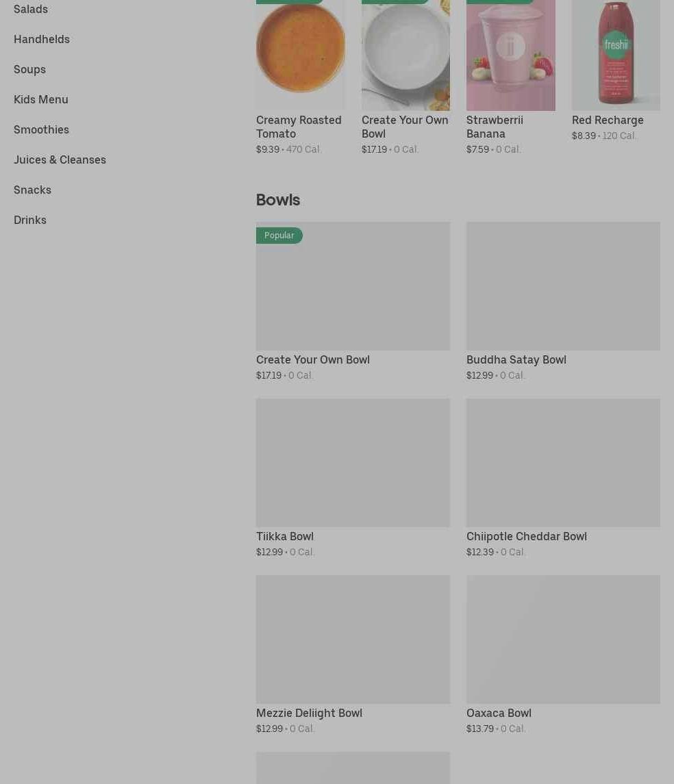Open the Snacks category
This screenshot has width=674, height=784.
point(32,190)
